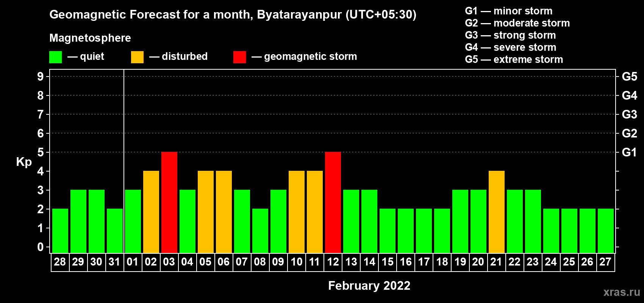Click the G3 marker on right axis
The height and width of the screenshot is (303, 644).
629,114
